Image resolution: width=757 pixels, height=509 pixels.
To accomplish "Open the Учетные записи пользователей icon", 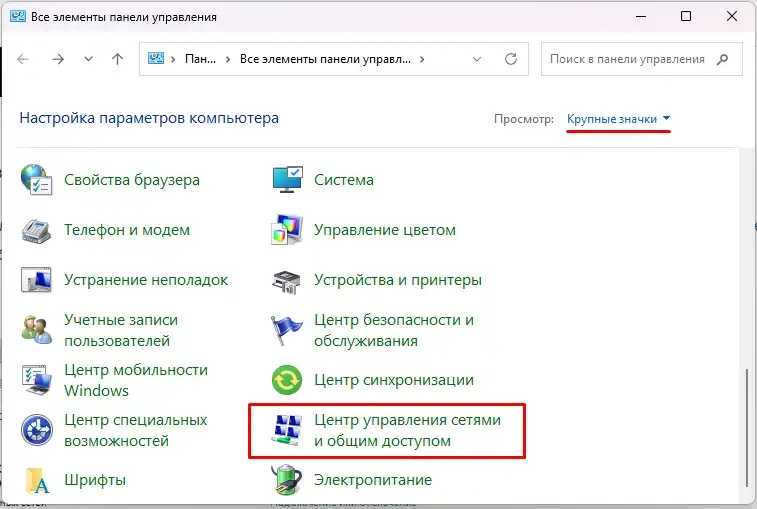I will (x=36, y=330).
